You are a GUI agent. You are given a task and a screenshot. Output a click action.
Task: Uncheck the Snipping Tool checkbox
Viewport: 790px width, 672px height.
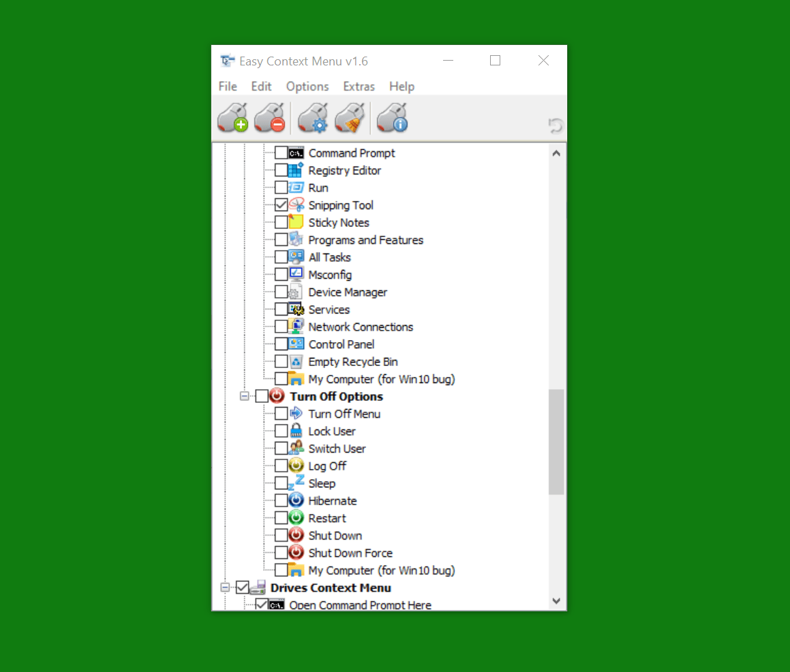(x=281, y=205)
